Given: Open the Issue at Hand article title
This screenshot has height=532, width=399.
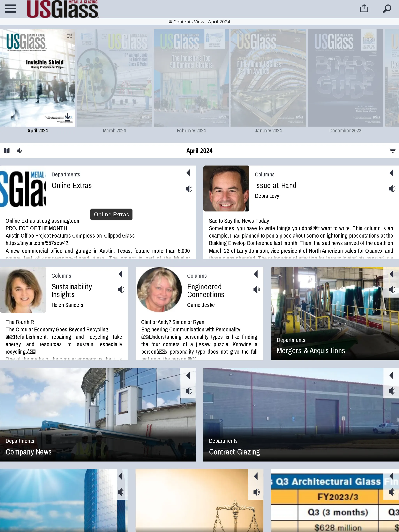Looking at the screenshot, I should tap(275, 185).
